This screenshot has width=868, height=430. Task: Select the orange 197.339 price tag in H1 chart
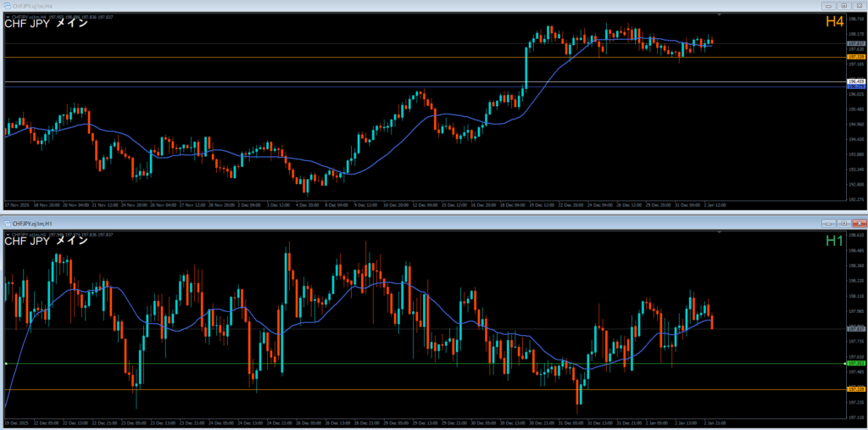(x=856, y=389)
